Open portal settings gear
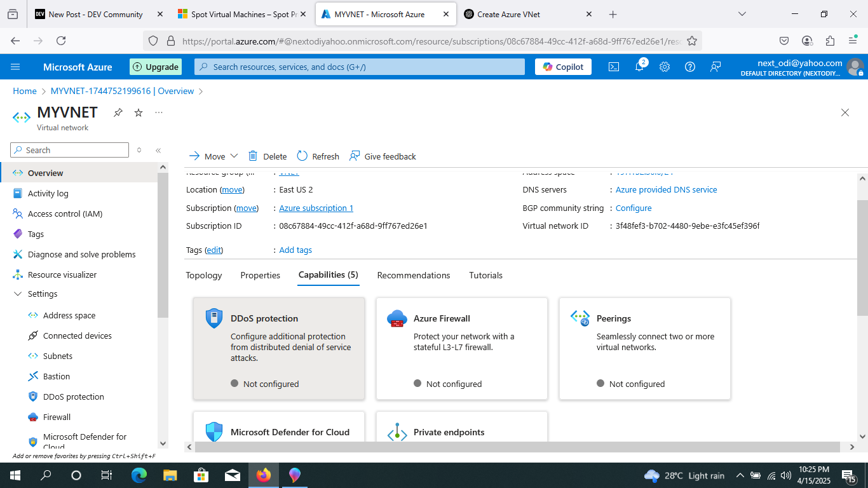Image resolution: width=868 pixels, height=488 pixels. (x=665, y=67)
